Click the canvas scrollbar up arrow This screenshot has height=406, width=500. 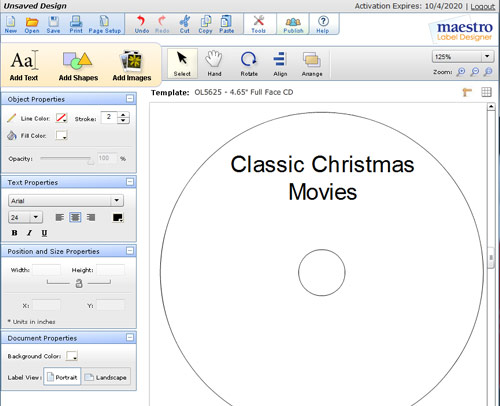point(491,107)
